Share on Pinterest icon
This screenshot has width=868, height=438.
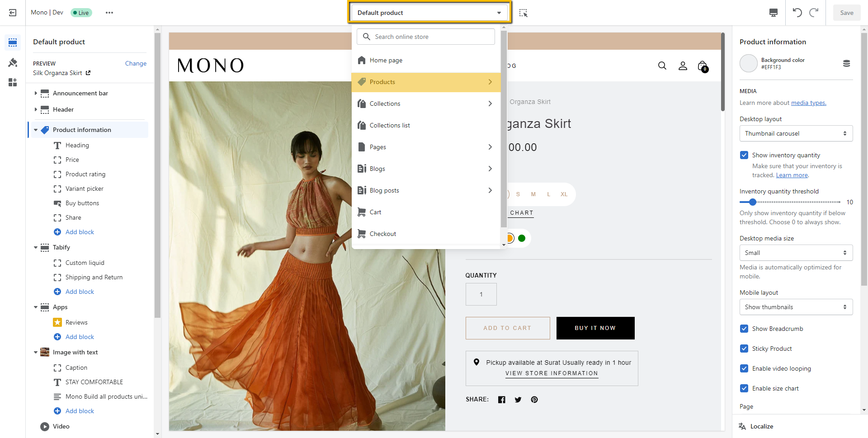(x=534, y=400)
